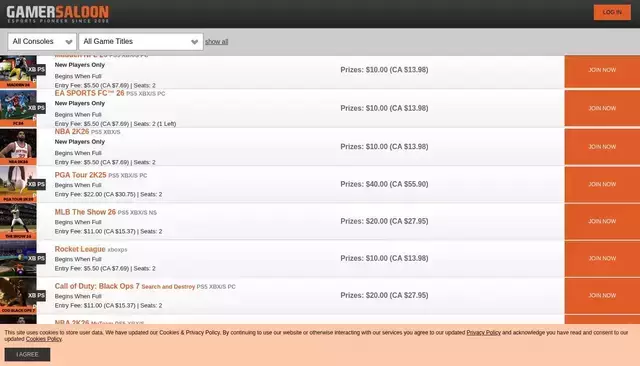Click Rocket League prize $10.00 (CA $13.98)
This screenshot has height=366, width=640.
tap(384, 258)
